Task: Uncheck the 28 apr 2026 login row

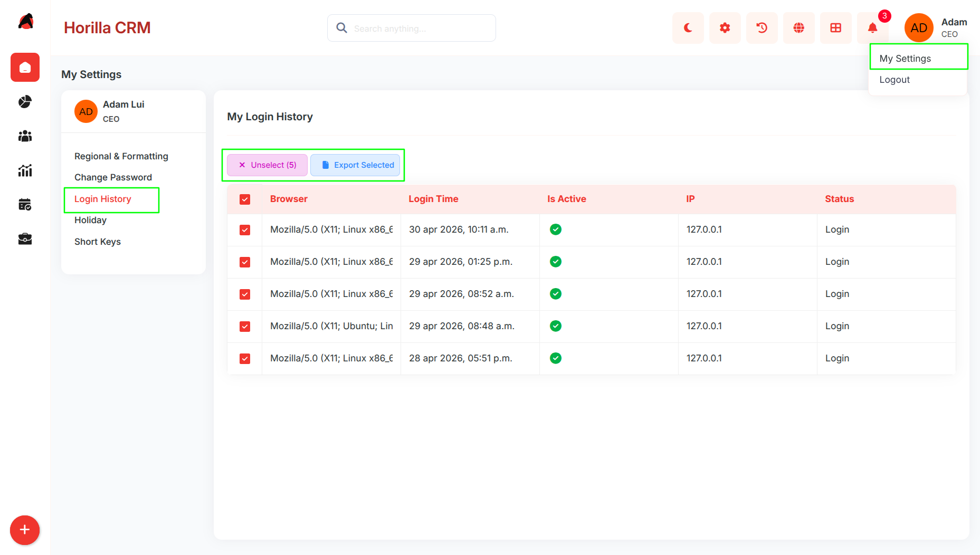Action: (x=245, y=359)
